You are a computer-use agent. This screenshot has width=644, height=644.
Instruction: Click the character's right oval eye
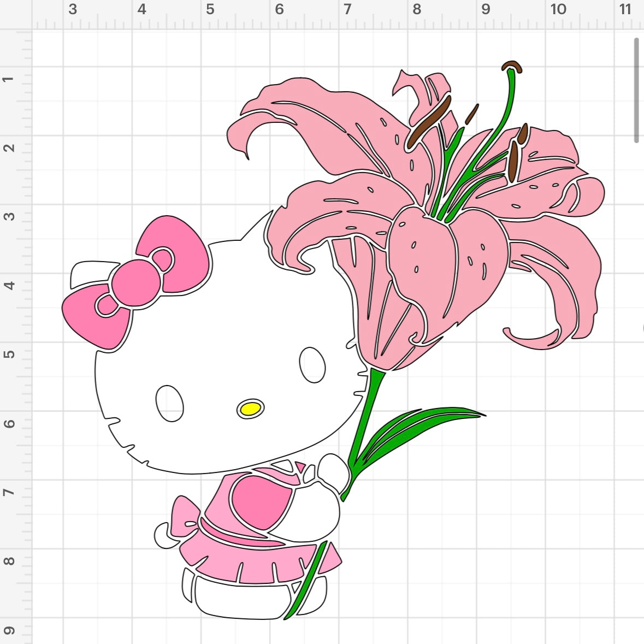pyautogui.click(x=312, y=365)
